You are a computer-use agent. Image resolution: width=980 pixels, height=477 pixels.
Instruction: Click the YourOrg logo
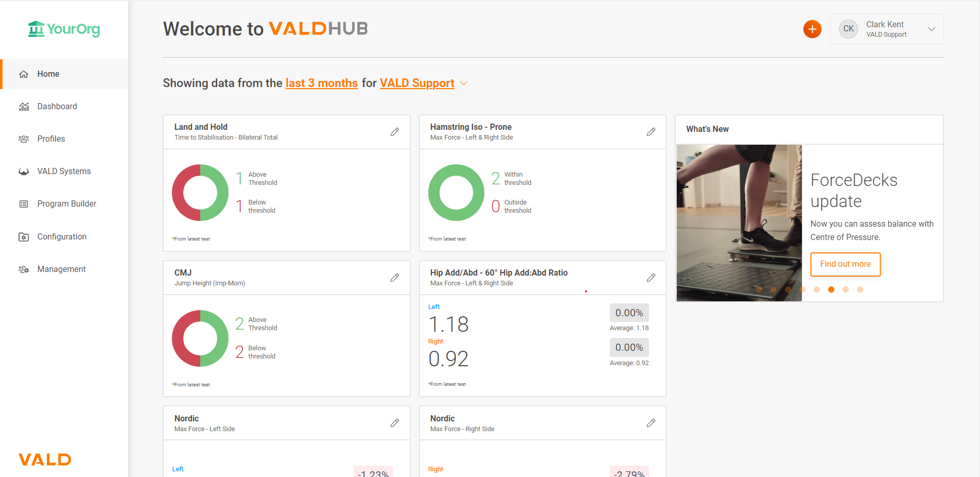[x=64, y=29]
